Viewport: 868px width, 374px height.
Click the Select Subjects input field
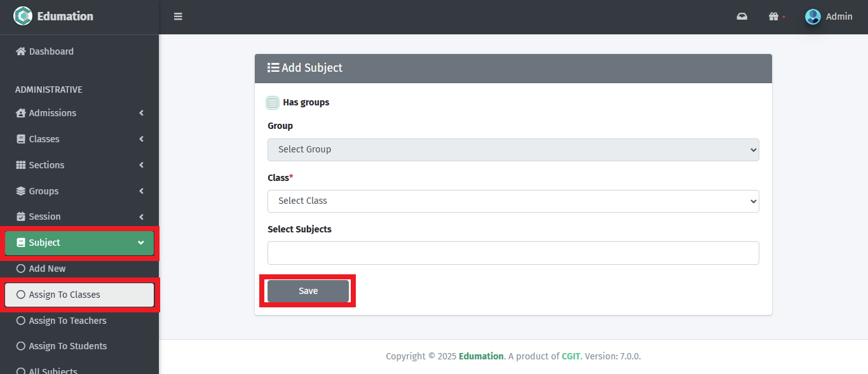pos(513,253)
